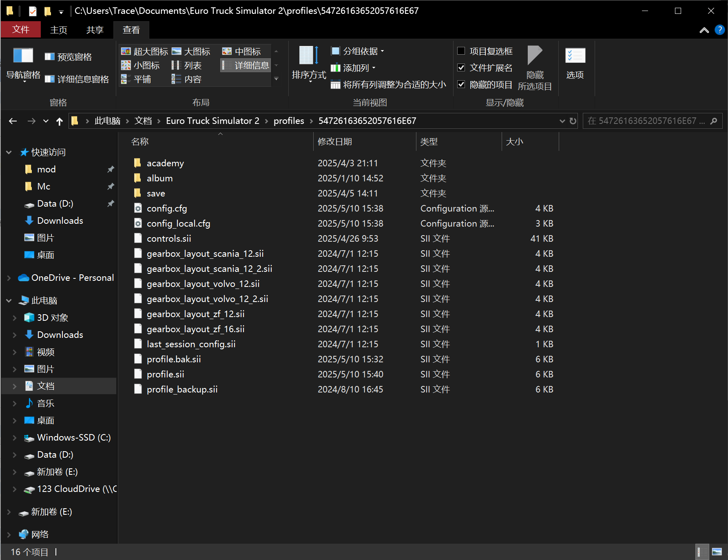Sort by the Size (大小) column header
This screenshot has height=560, width=728.
(515, 142)
